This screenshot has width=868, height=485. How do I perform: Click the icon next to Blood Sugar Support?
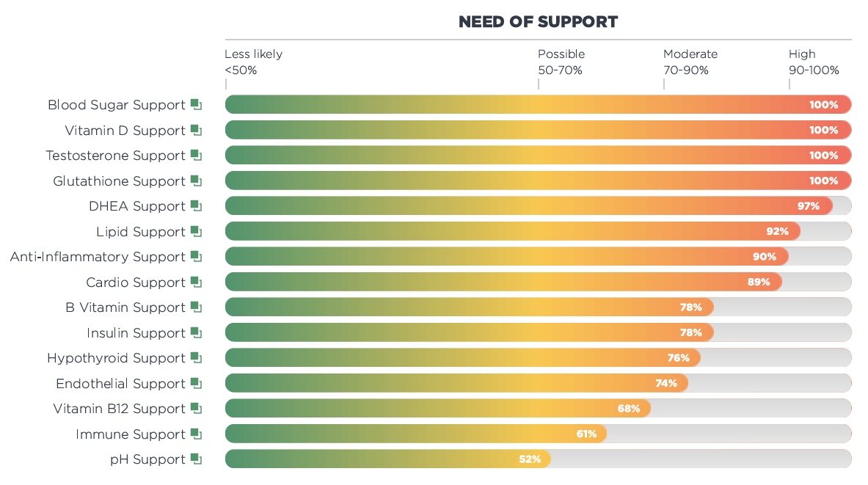(196, 104)
